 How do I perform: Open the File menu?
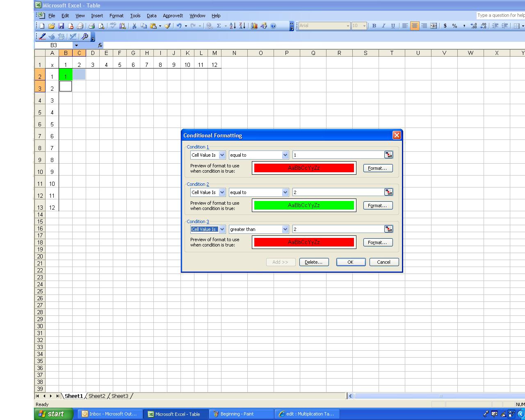pos(52,16)
